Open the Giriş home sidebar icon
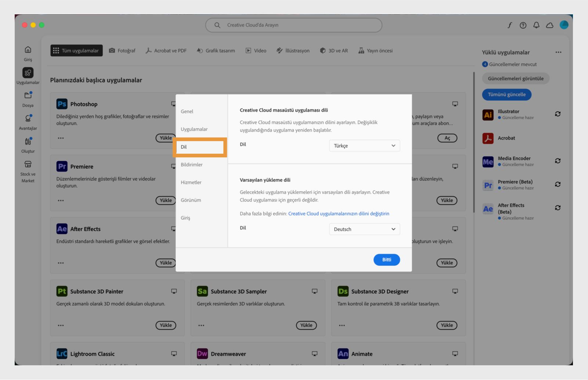Viewport: 588px width, 380px height. click(x=28, y=50)
